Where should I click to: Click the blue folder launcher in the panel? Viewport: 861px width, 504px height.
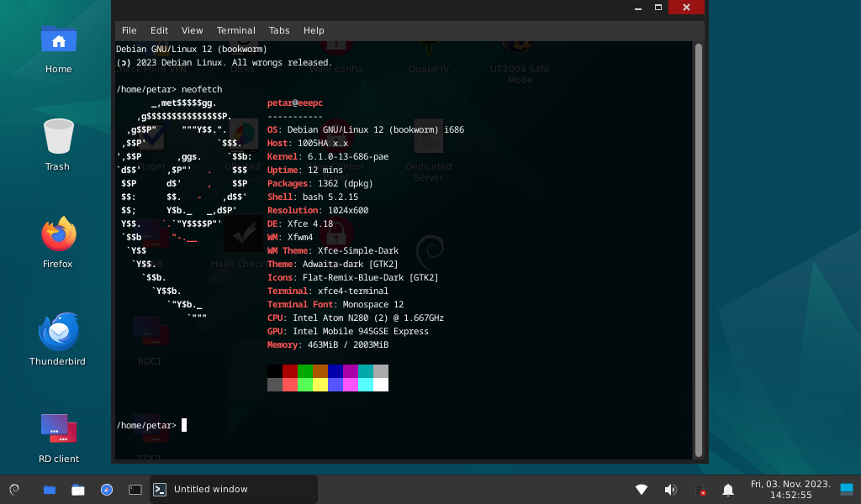click(50, 490)
